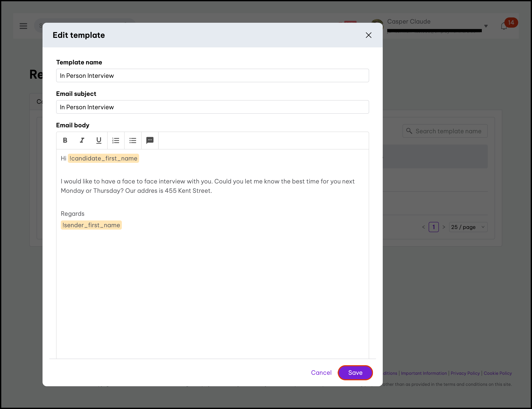Expand the Casper Claude account dropdown
The width and height of the screenshot is (532, 409).
pyautogui.click(x=486, y=26)
